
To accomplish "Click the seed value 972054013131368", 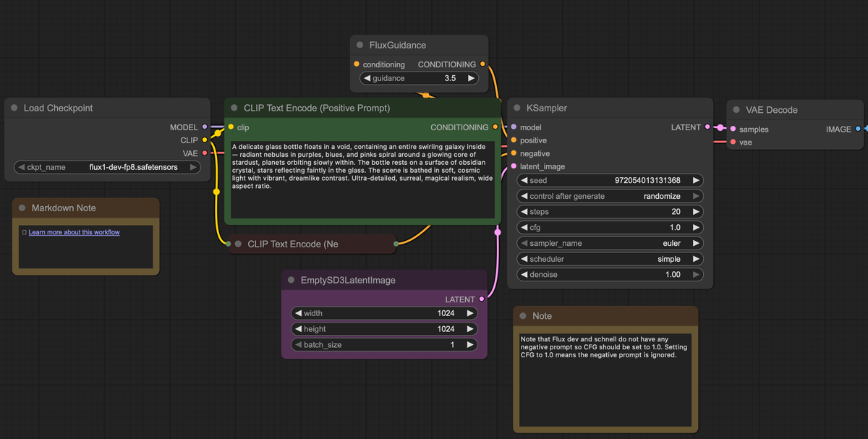I will point(647,180).
